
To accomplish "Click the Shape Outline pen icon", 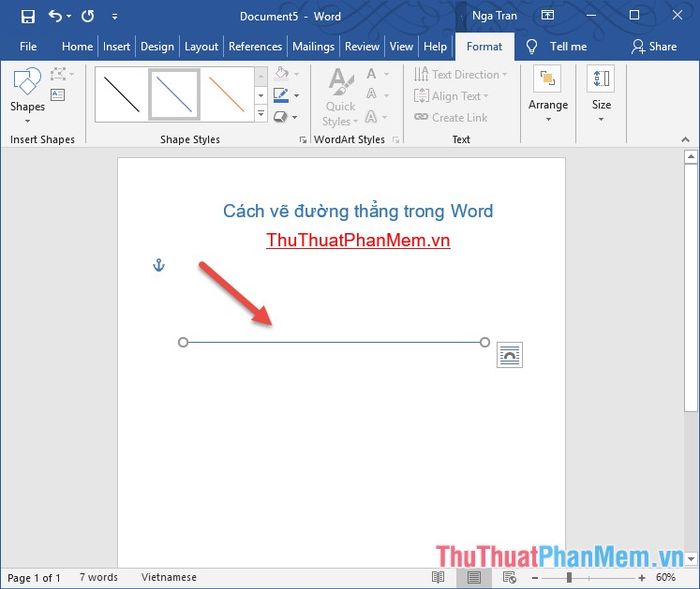I will 281,95.
